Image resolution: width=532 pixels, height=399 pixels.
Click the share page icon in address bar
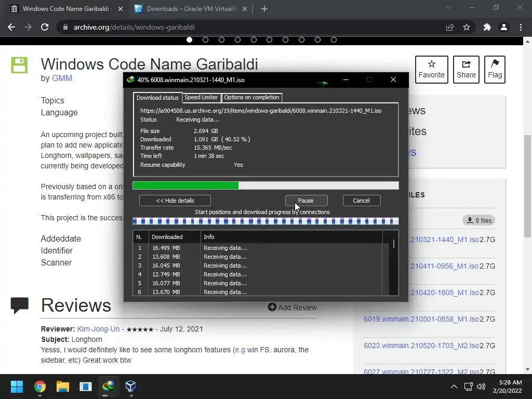click(450, 27)
